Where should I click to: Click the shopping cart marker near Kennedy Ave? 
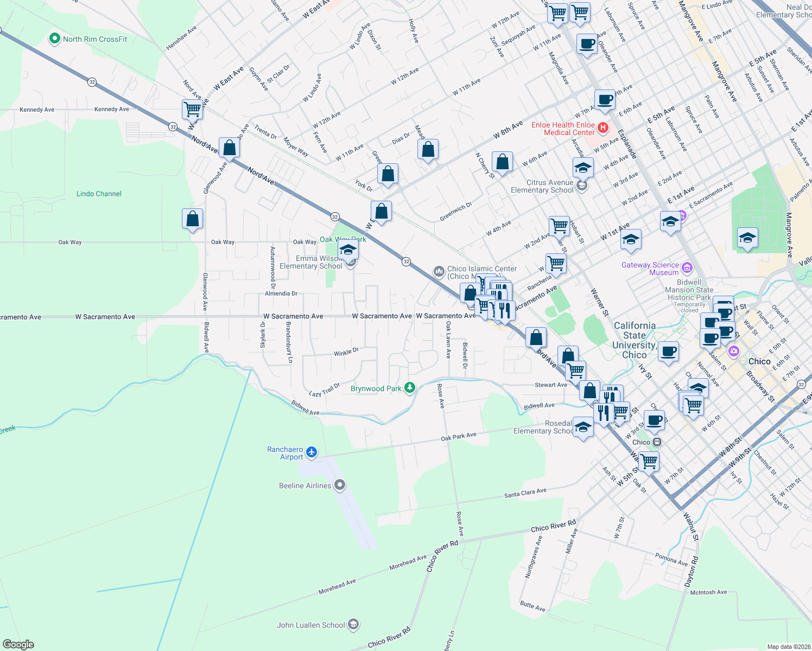pos(192,110)
